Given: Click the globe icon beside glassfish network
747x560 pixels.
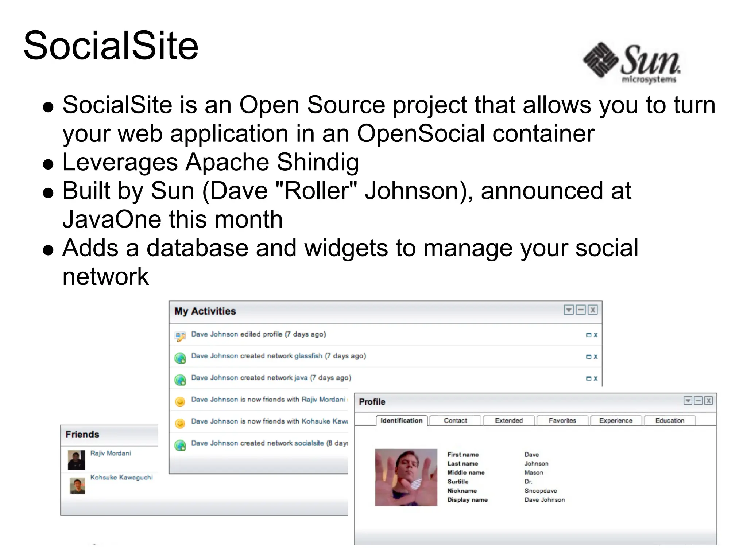Looking at the screenshot, I should click(180, 358).
